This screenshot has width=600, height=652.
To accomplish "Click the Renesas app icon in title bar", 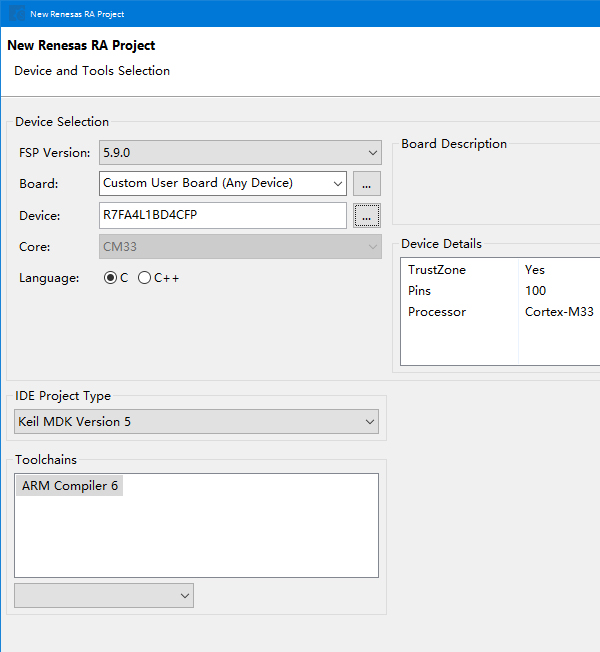I will [x=17, y=14].
